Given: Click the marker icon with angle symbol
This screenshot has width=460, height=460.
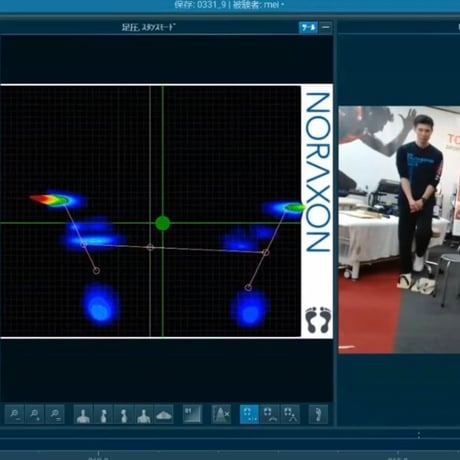Looking at the screenshot, I should pyautogui.click(x=290, y=414).
